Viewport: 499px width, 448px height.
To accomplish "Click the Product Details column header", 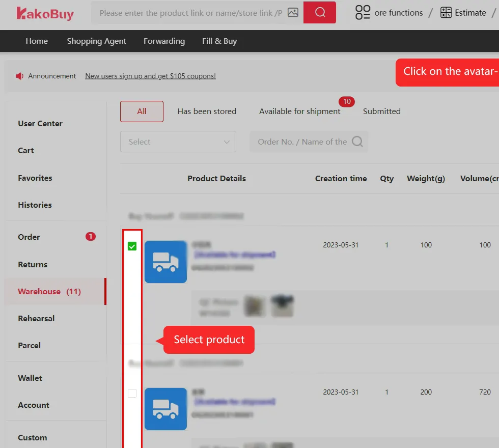I will click(x=216, y=179).
